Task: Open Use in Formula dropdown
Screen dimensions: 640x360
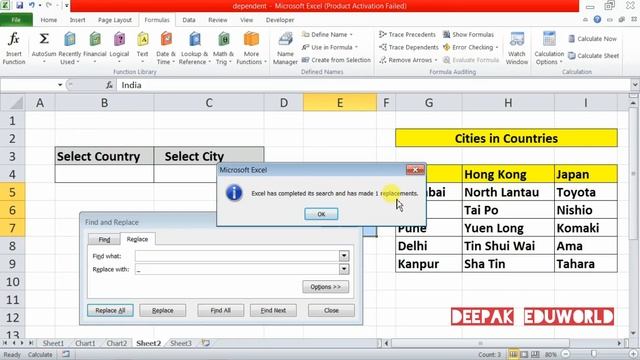Action: tap(330, 47)
